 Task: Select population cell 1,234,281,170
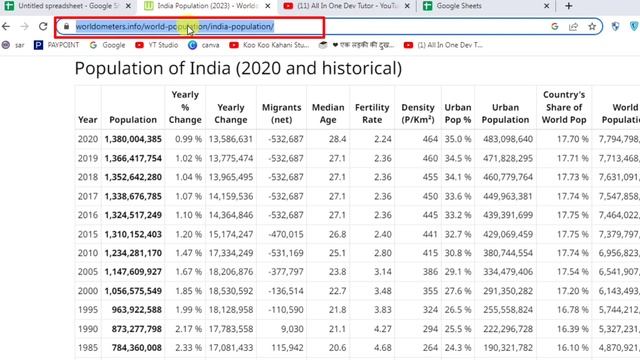(133, 253)
